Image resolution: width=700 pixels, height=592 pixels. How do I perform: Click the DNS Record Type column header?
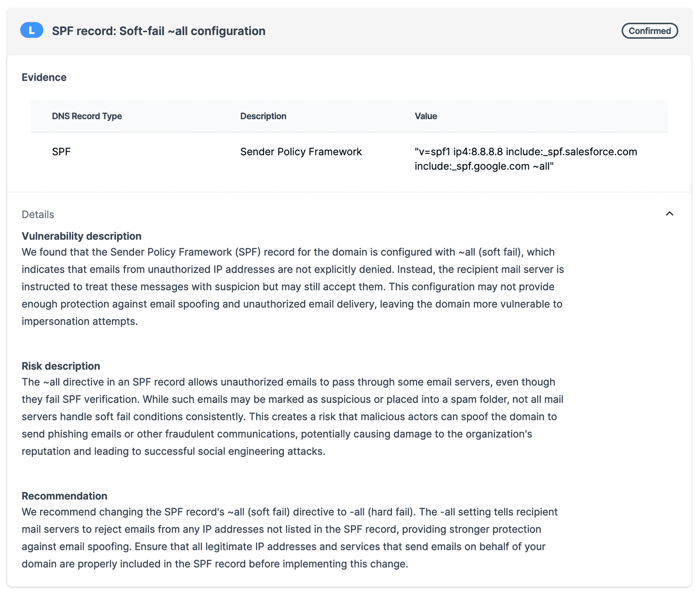click(87, 116)
